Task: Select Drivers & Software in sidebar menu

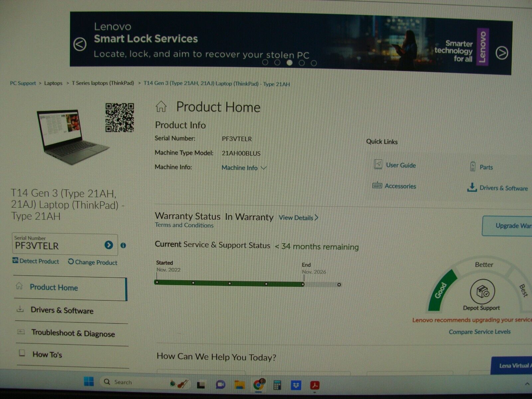Action: [71, 311]
